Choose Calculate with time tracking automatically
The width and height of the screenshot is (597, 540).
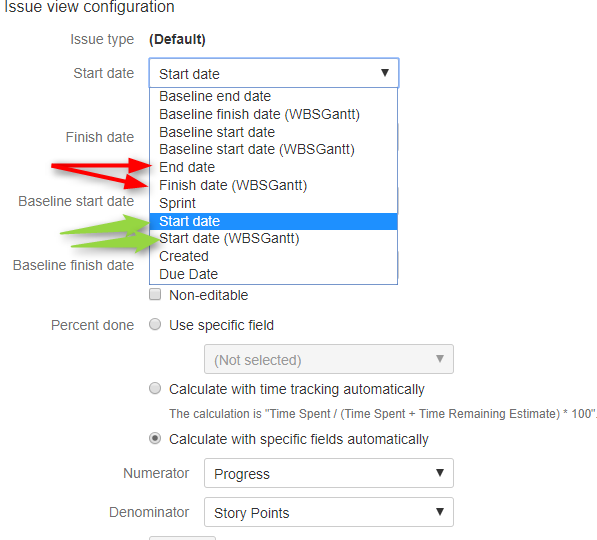pos(155,388)
